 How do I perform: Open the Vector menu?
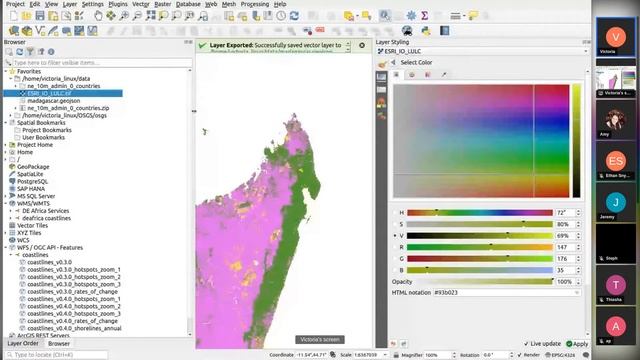(141, 4)
